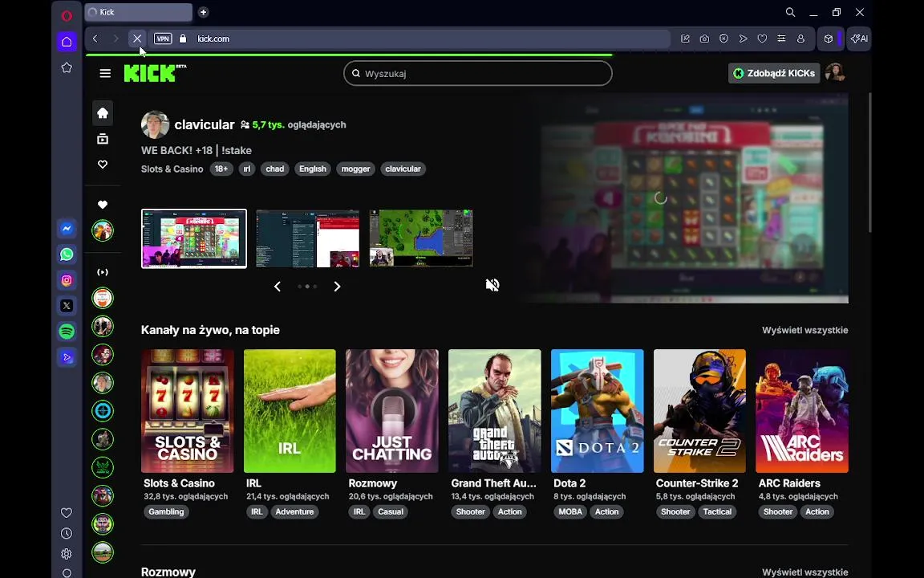Screen dimensions: 924x578
Task: Click the MOBA tag
Action: click(569, 512)
